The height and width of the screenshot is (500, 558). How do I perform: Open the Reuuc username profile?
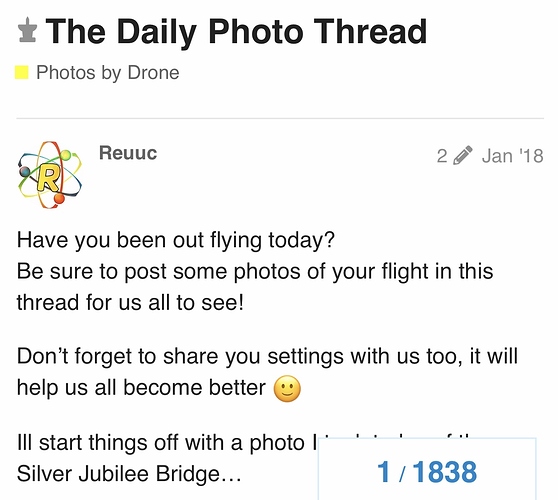128,153
